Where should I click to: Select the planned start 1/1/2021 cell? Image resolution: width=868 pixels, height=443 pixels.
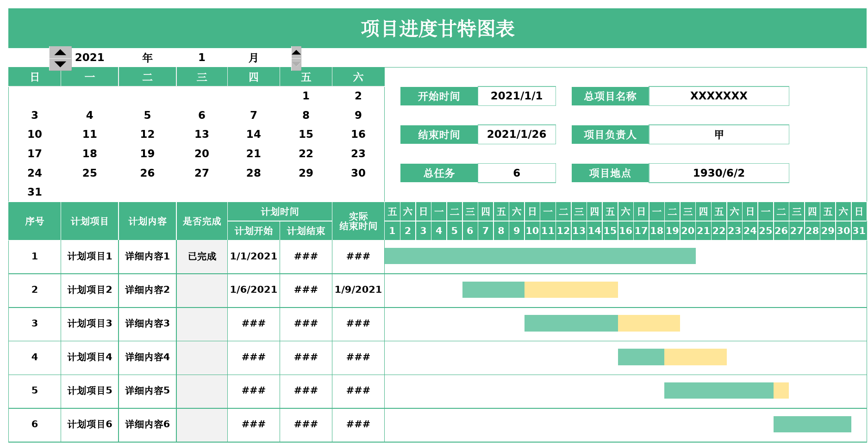[x=254, y=256]
